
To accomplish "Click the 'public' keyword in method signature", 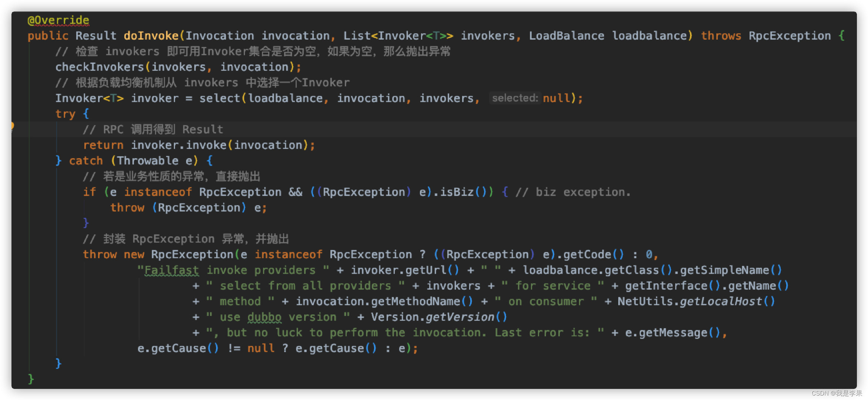I will click(x=48, y=36).
